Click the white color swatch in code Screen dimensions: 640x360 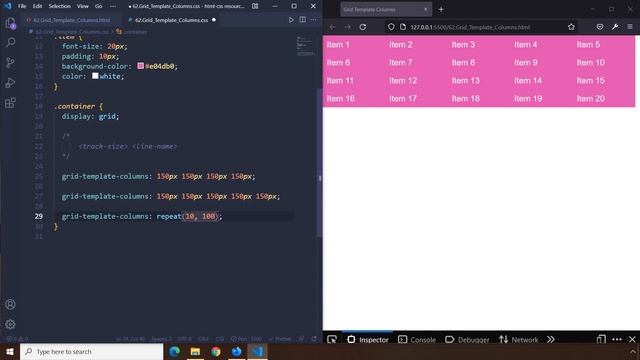[95, 76]
